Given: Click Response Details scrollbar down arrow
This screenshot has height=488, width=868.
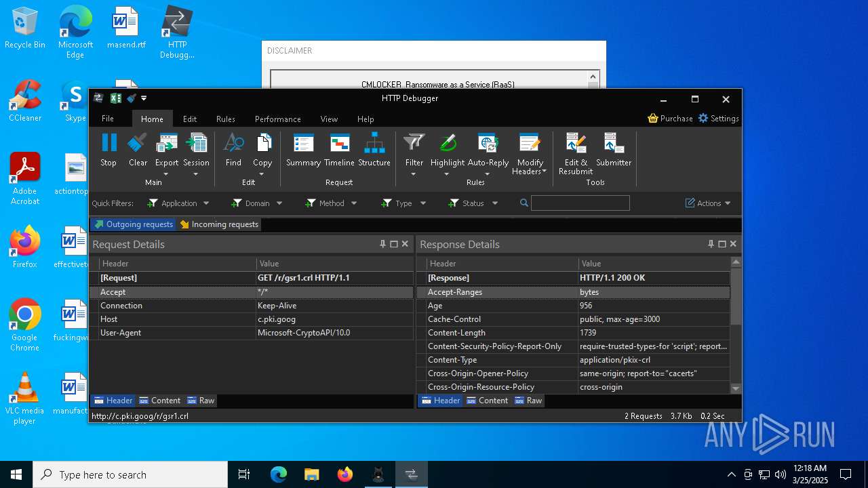Looking at the screenshot, I should (736, 388).
